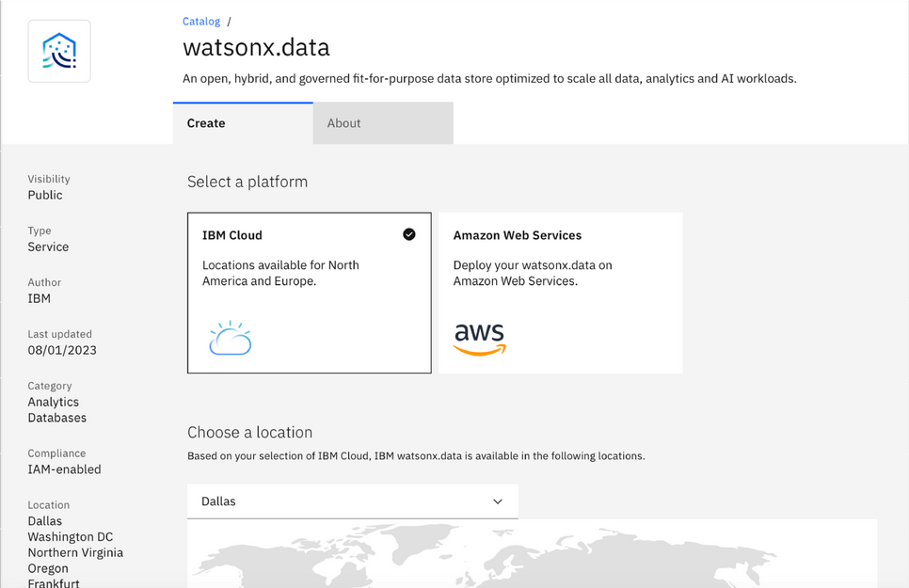Click the AWS logo icon

coord(479,340)
